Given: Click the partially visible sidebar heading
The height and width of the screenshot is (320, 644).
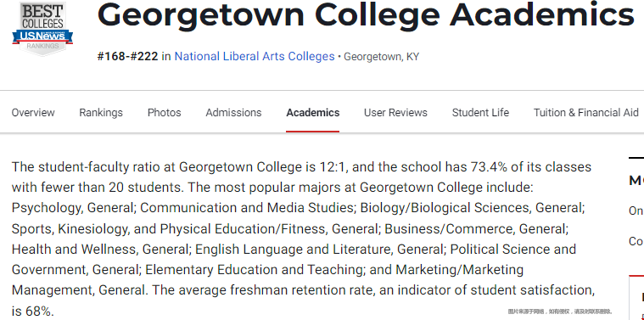Looking at the screenshot, I should (636, 180).
